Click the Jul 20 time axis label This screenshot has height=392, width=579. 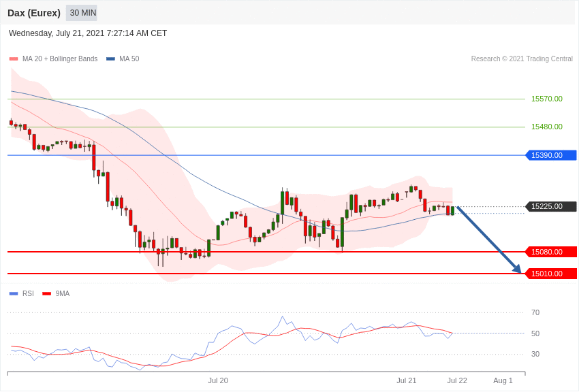pos(218,380)
